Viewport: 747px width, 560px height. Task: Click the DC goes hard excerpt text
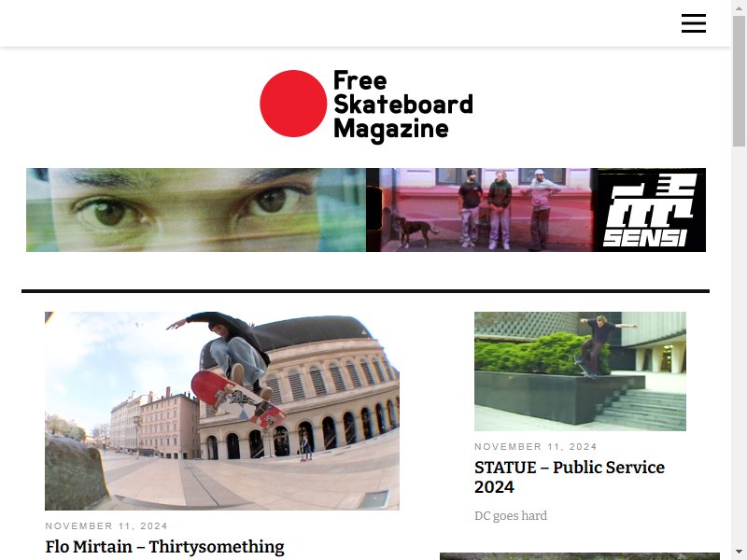511,516
